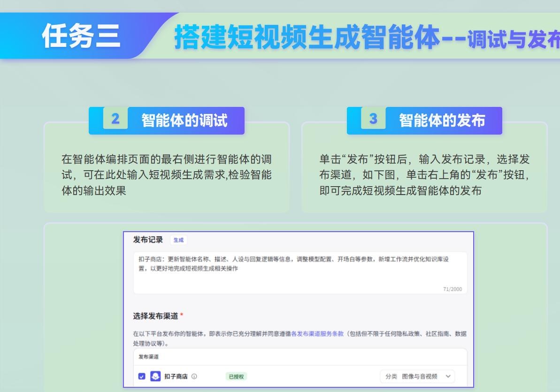This screenshot has height=392, width=560.
Task: Click the 扣子商店 robot logo icon
Action: point(155,377)
